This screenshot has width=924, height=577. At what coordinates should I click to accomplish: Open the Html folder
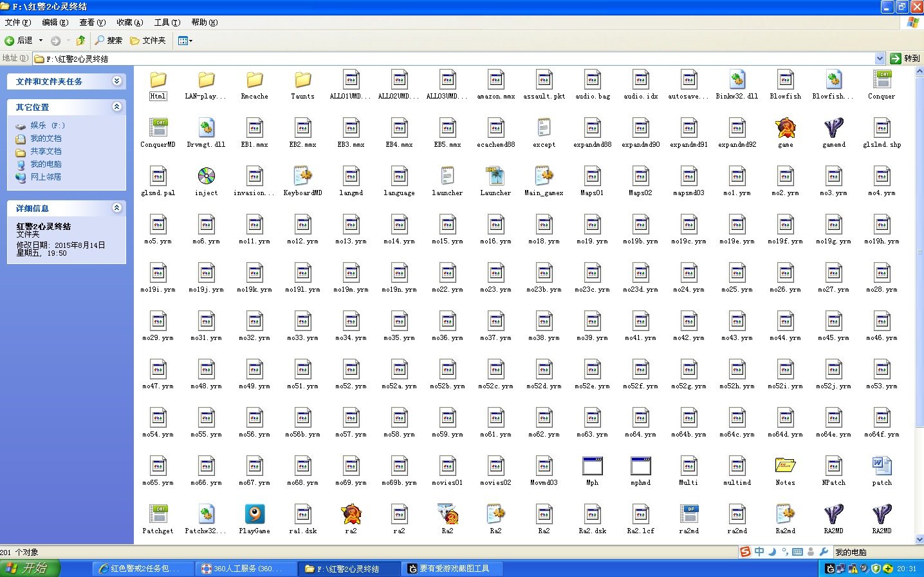(158, 80)
